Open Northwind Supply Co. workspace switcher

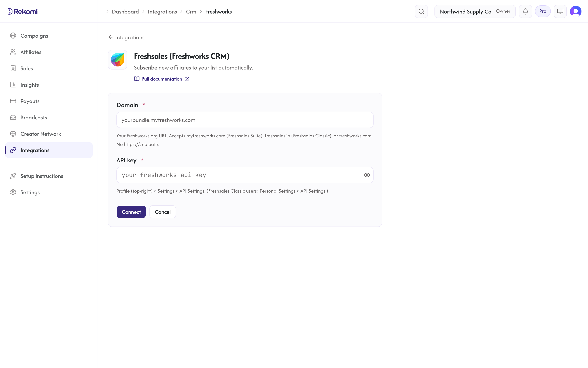[x=475, y=11]
